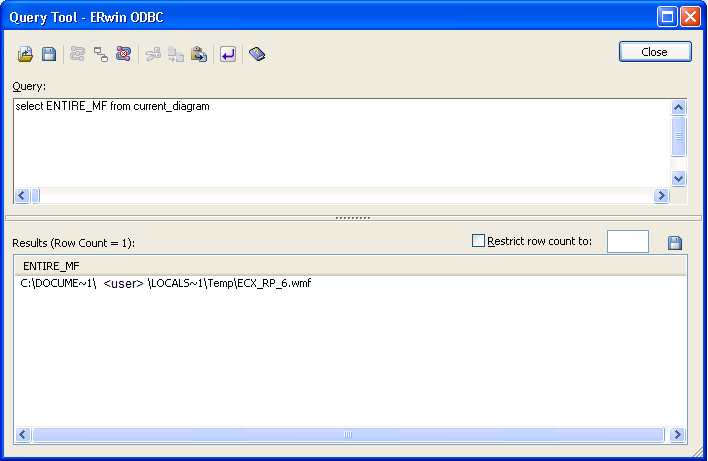
Task: Save the query with the toolbar disk icon
Action: click(x=49, y=54)
